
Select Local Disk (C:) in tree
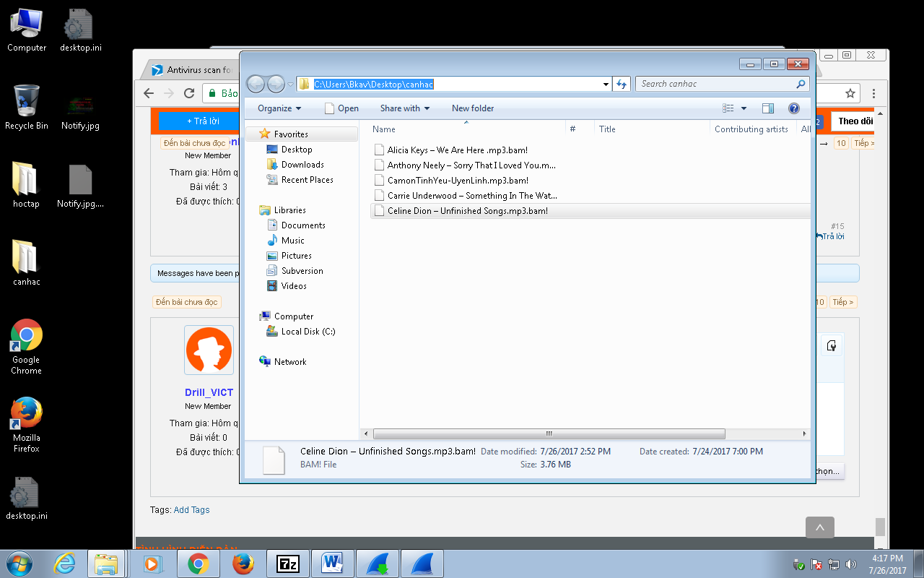(308, 332)
